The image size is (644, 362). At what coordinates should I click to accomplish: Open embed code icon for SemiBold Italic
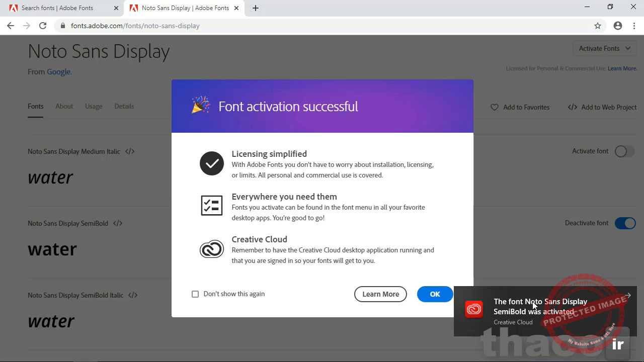coord(133,295)
